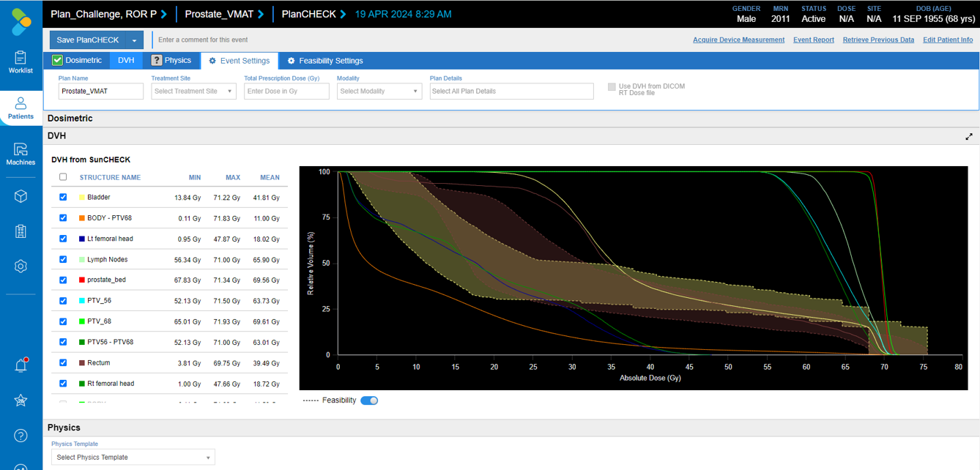Open Machines from the sidebar
This screenshot has height=470, width=980.
coord(21,154)
